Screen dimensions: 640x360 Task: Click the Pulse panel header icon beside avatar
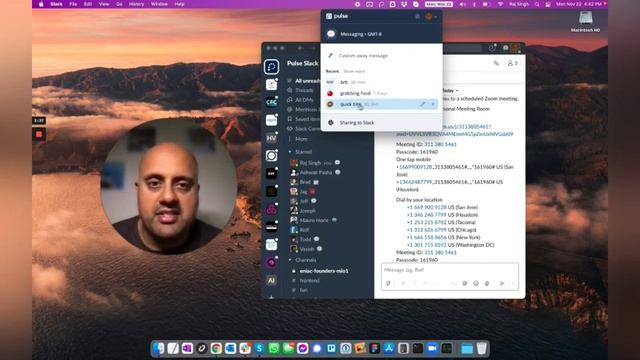coord(417,16)
